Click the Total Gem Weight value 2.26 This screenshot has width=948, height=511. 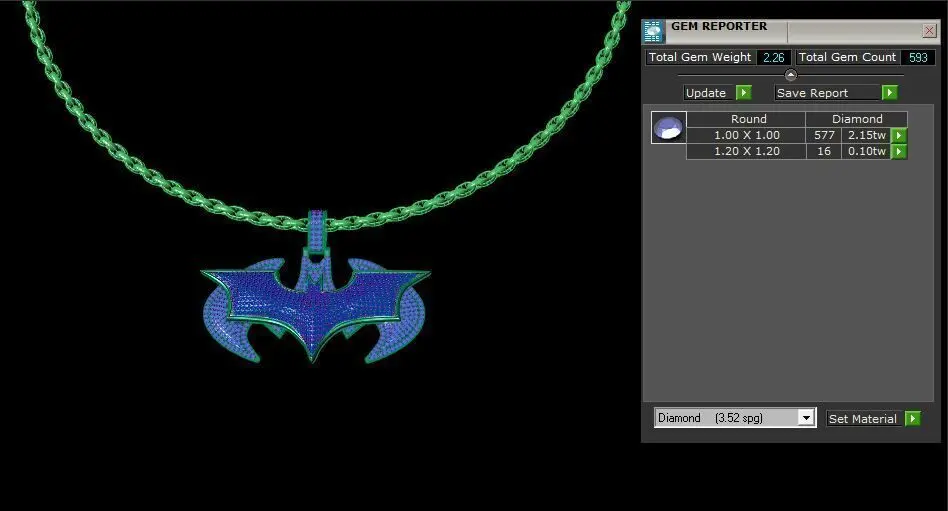pyautogui.click(x=773, y=57)
